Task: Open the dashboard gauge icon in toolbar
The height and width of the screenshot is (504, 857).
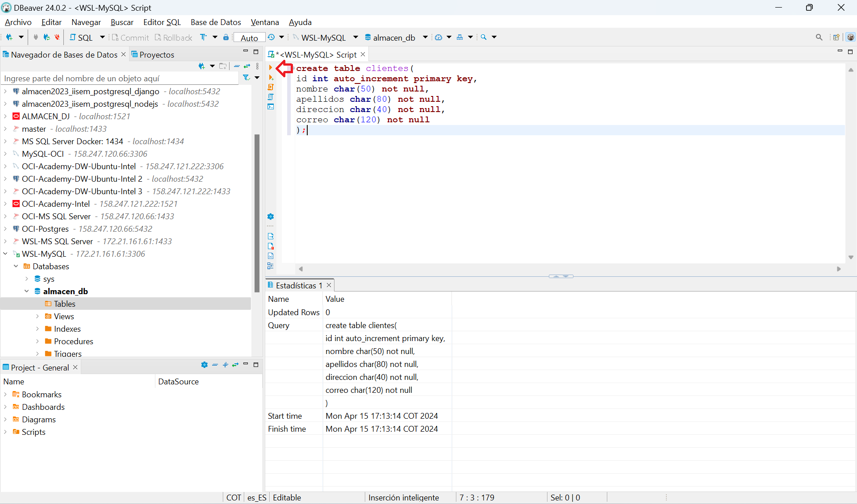Action: (x=439, y=37)
